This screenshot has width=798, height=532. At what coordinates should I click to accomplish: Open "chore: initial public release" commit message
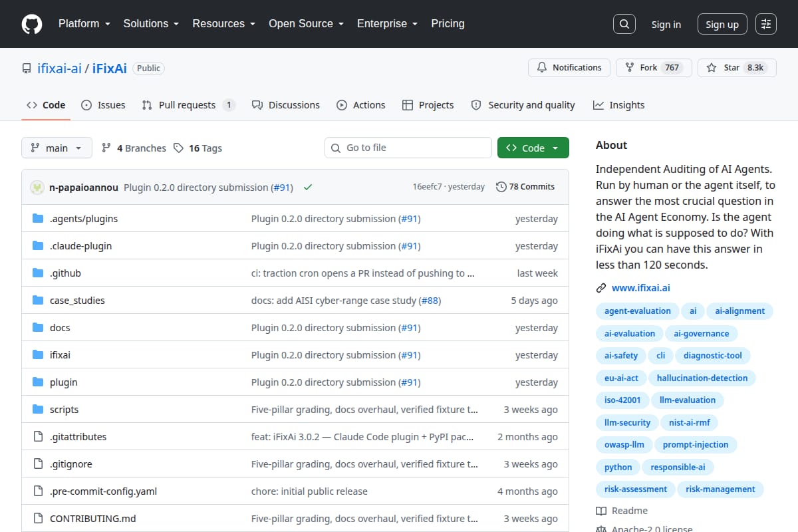(309, 491)
